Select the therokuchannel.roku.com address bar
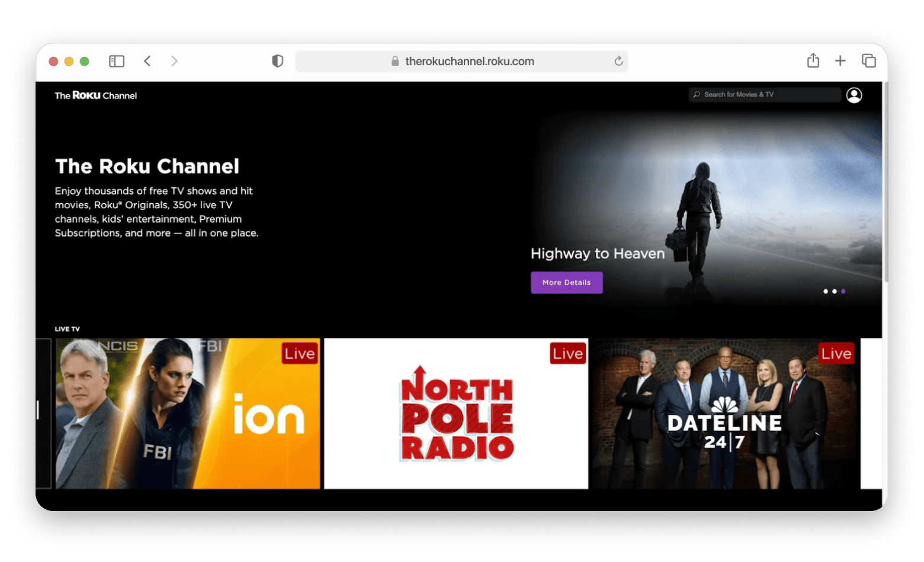 coord(462,61)
